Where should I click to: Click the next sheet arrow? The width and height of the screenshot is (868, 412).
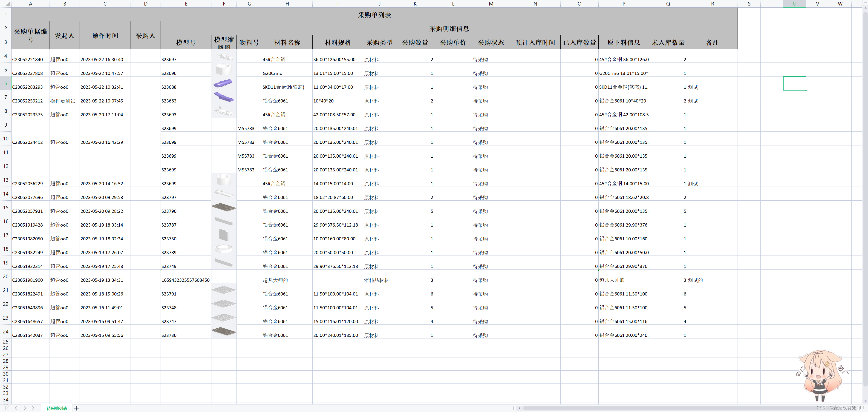[x=25, y=408]
